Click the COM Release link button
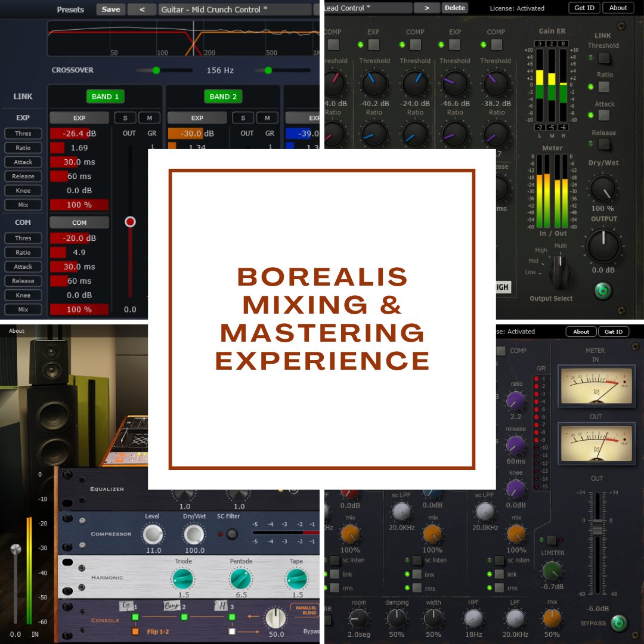Image resolution: width=644 pixels, height=644 pixels. (x=23, y=281)
